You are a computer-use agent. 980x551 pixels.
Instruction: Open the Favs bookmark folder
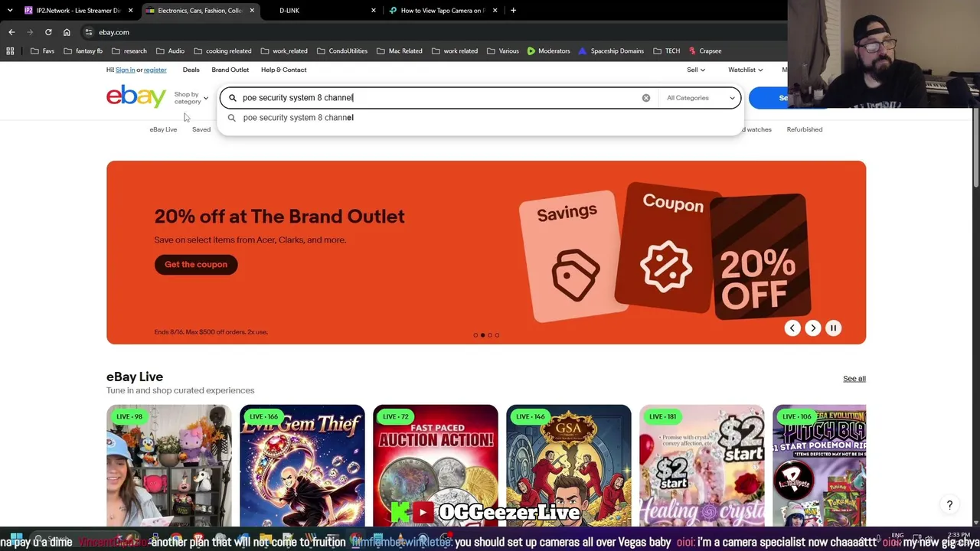pyautogui.click(x=43, y=51)
